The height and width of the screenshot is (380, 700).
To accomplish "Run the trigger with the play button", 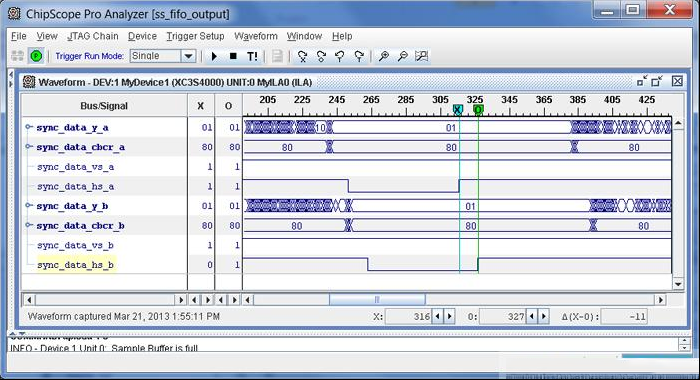I will pyautogui.click(x=214, y=56).
